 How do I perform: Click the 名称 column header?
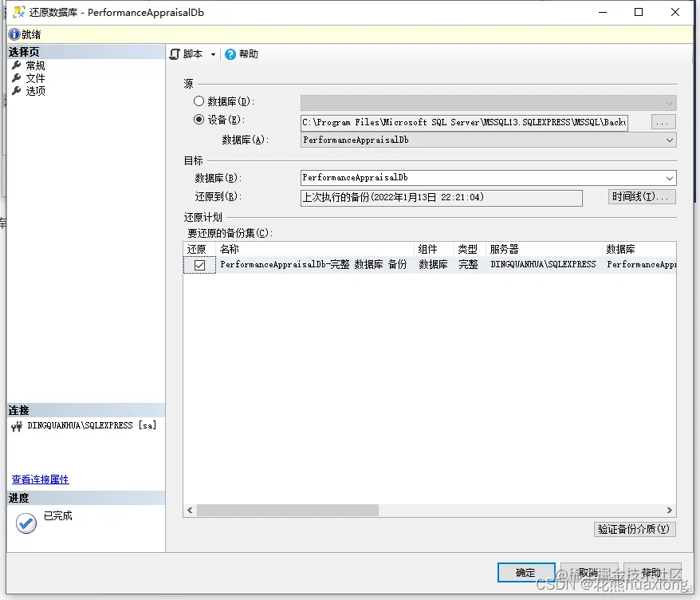(315, 249)
